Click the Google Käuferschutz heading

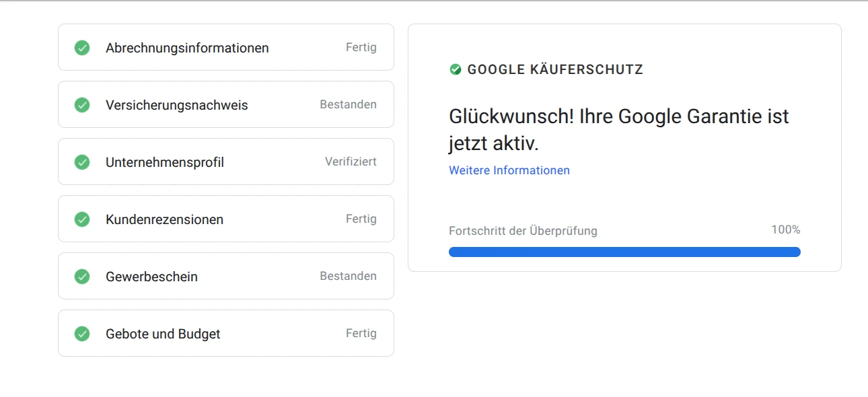(555, 69)
